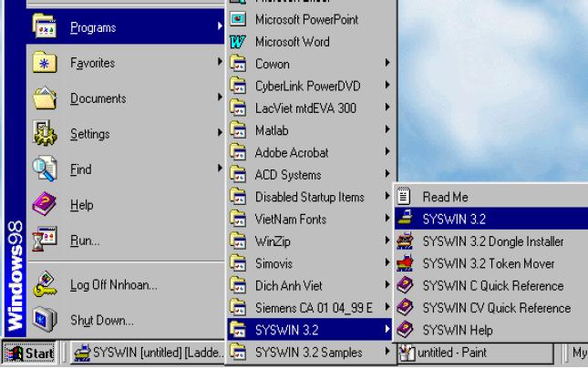Click the Settings gear icon

pos(45,133)
